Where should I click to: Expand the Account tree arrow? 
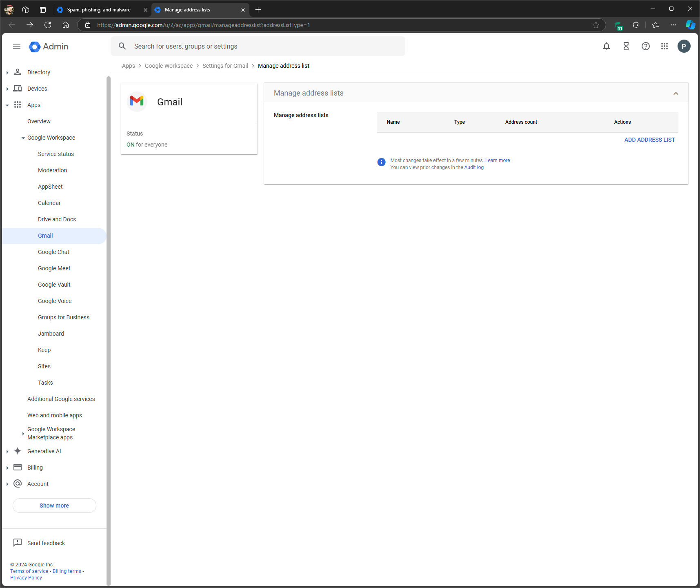pos(7,484)
